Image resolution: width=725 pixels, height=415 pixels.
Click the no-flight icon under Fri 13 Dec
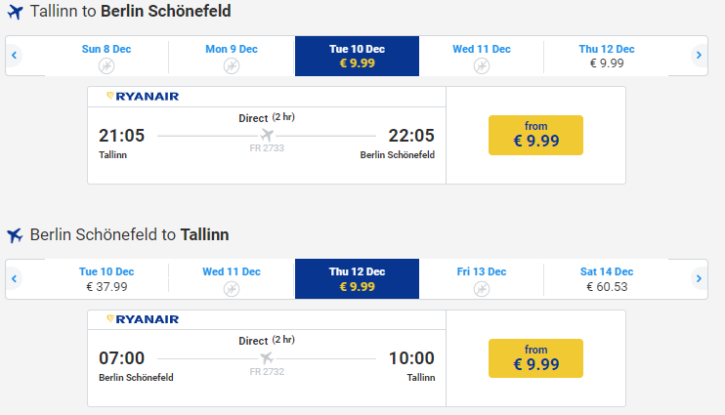pos(481,289)
